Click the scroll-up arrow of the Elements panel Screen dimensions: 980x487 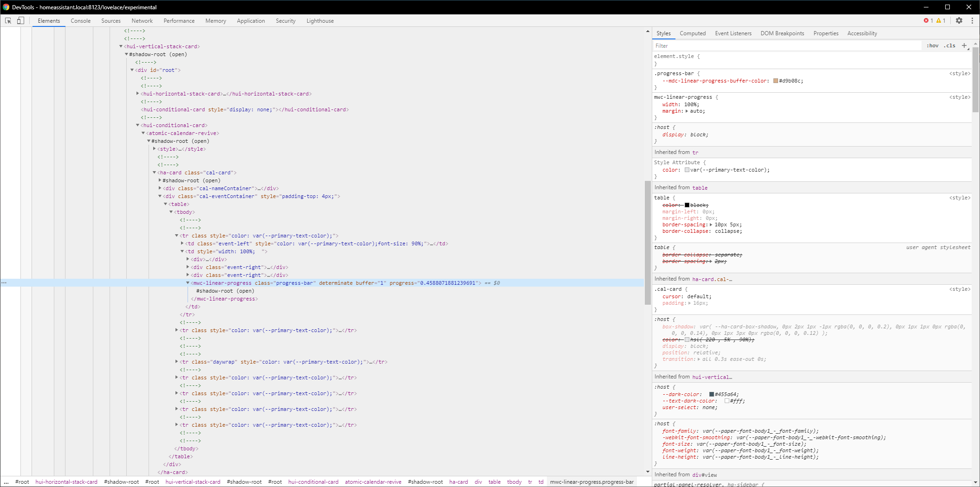[648, 31]
